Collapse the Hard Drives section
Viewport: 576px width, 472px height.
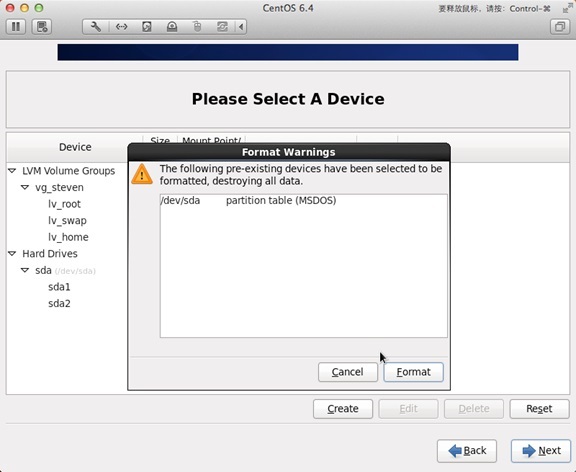click(x=12, y=253)
